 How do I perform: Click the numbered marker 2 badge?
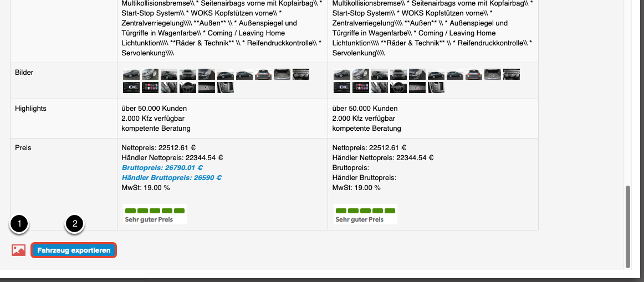coord(74,224)
